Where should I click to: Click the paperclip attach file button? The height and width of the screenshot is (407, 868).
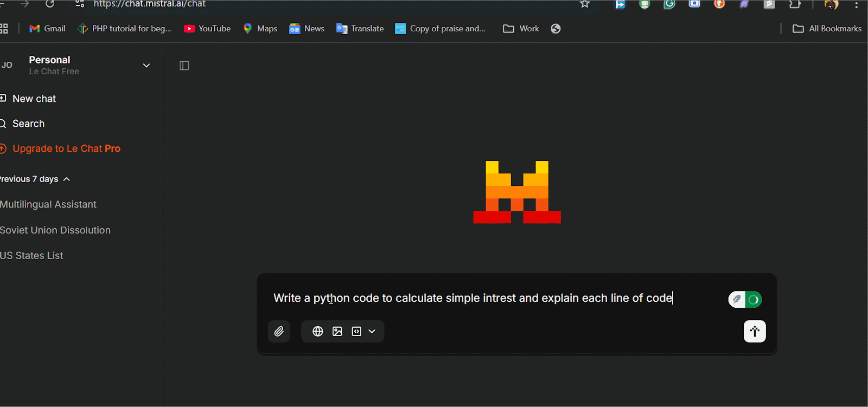click(279, 331)
